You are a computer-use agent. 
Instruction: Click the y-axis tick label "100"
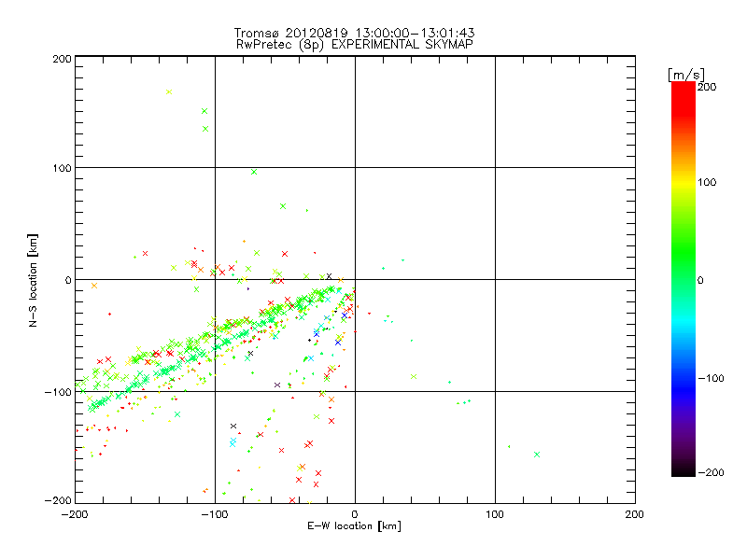click(x=63, y=169)
